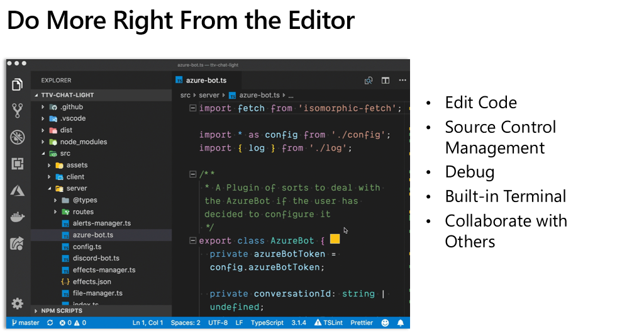
Task: Expand the node_modules folder
Action: click(101, 142)
